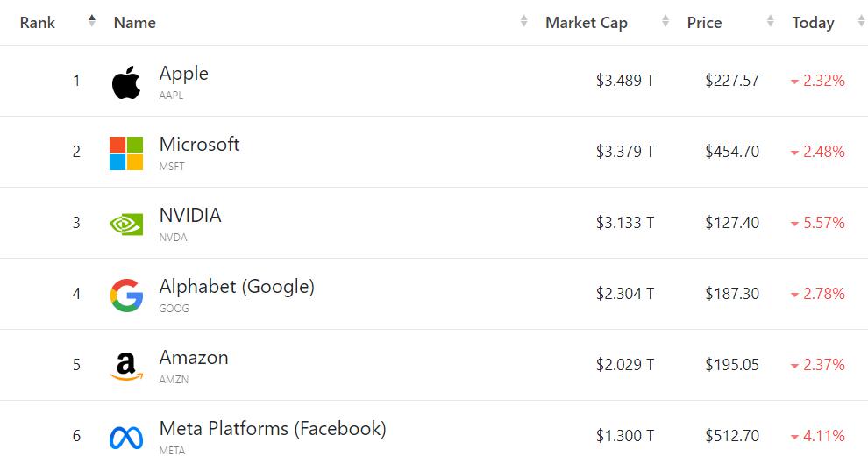Click the Market Cap column header
This screenshot has height=471, width=868.
pos(587,23)
